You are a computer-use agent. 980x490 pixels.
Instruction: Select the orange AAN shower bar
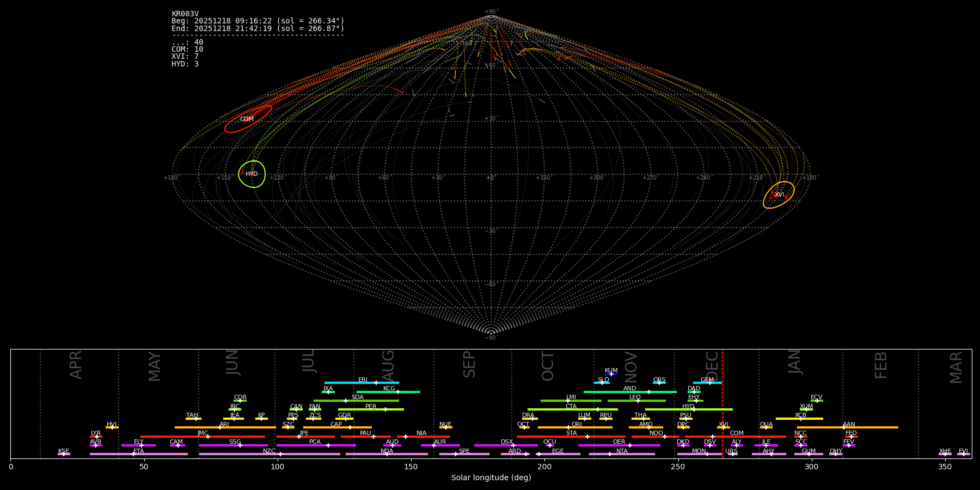pyautogui.click(x=847, y=427)
